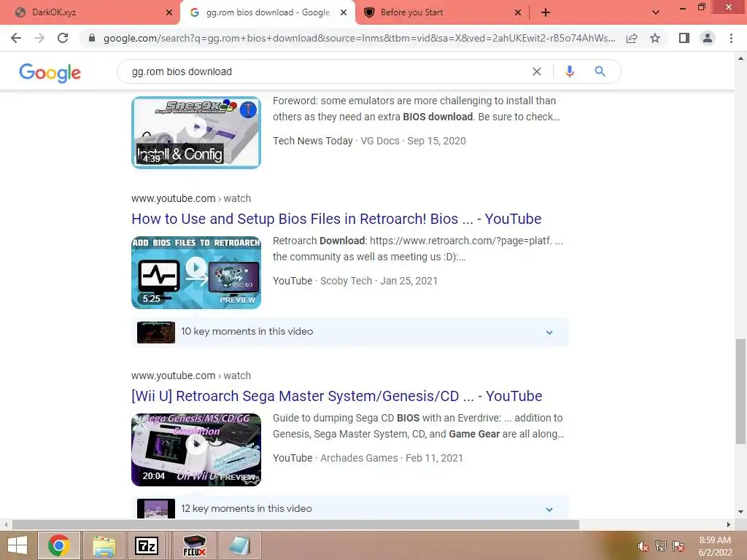Screen dimensions: 747x560
Task: Expand 12 key moments in this video
Action: coord(350,508)
